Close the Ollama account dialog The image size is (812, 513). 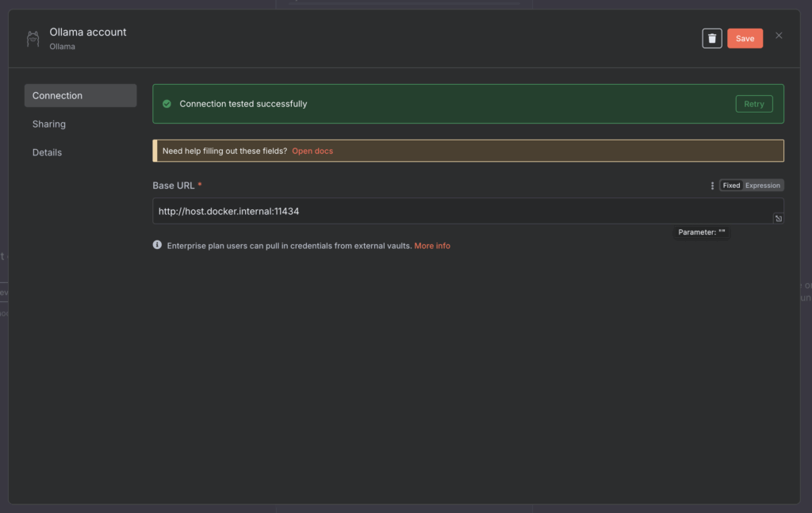[x=779, y=36]
